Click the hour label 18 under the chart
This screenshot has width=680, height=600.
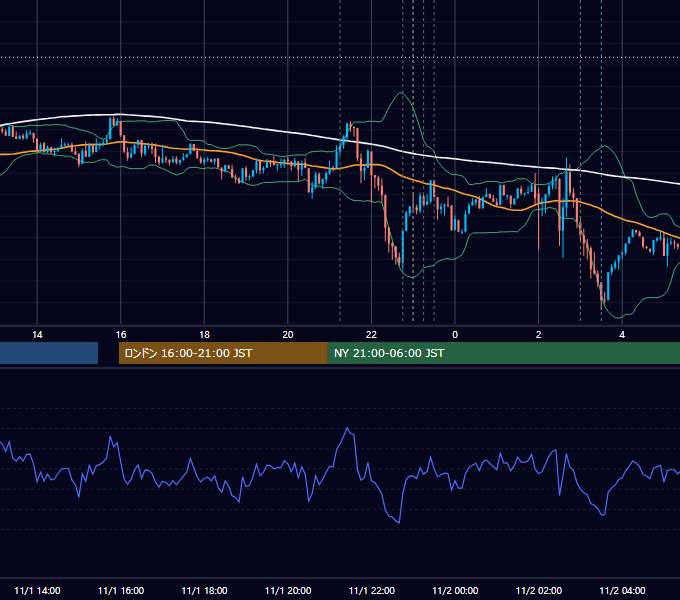click(204, 335)
